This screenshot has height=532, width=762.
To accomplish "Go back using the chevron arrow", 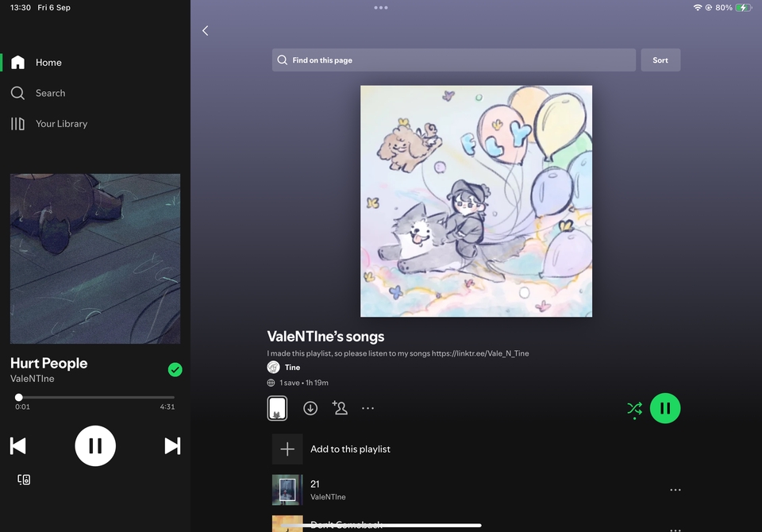I will 206,31.
